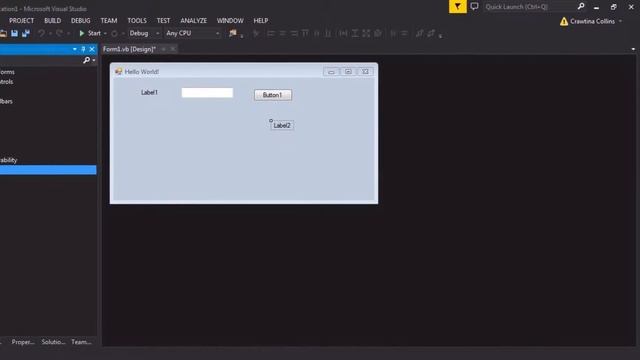The image size is (640, 360).
Task: Switch to the Team... bottom tab
Action: click(x=81, y=342)
